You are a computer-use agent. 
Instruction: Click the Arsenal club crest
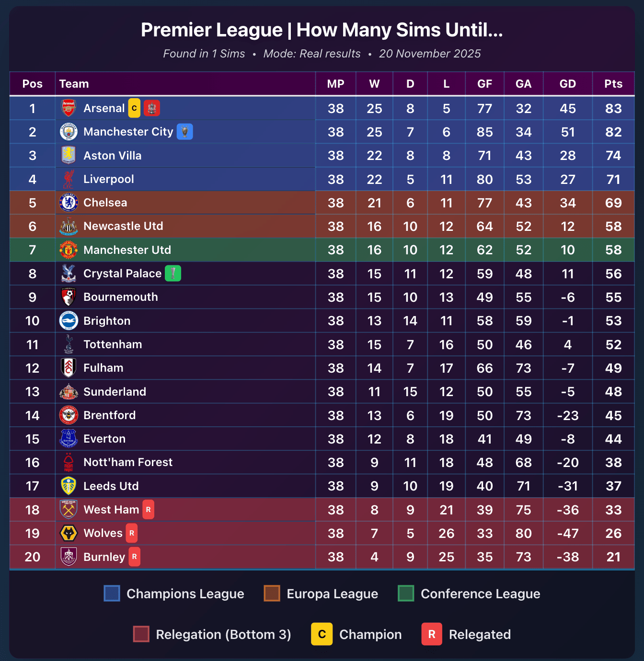point(69,108)
